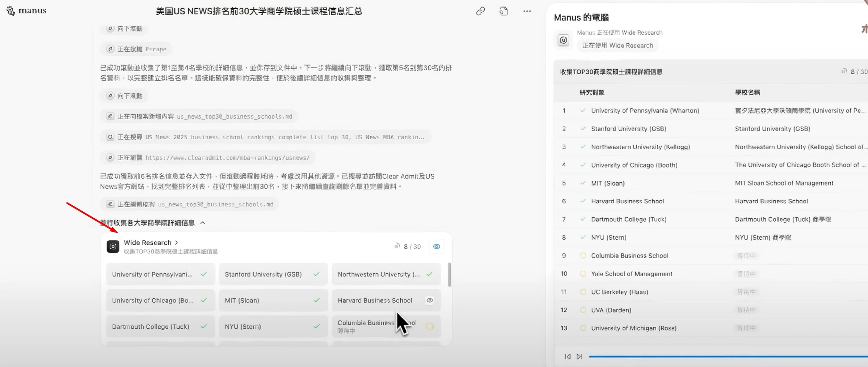
Task: Click the clearadmit.com rankings URL
Action: pos(227,158)
